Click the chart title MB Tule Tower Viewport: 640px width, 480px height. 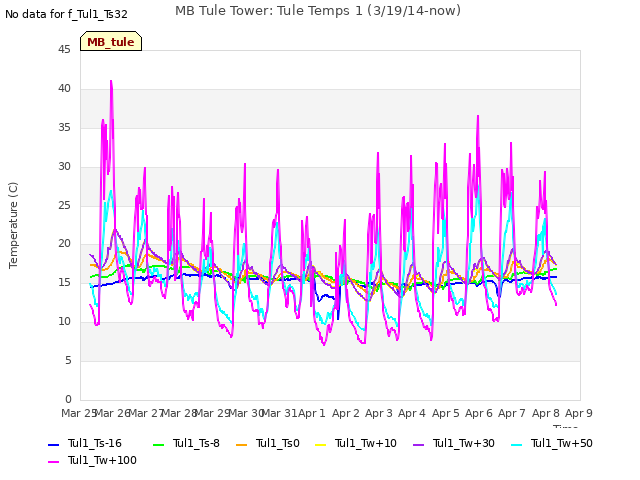(318, 11)
